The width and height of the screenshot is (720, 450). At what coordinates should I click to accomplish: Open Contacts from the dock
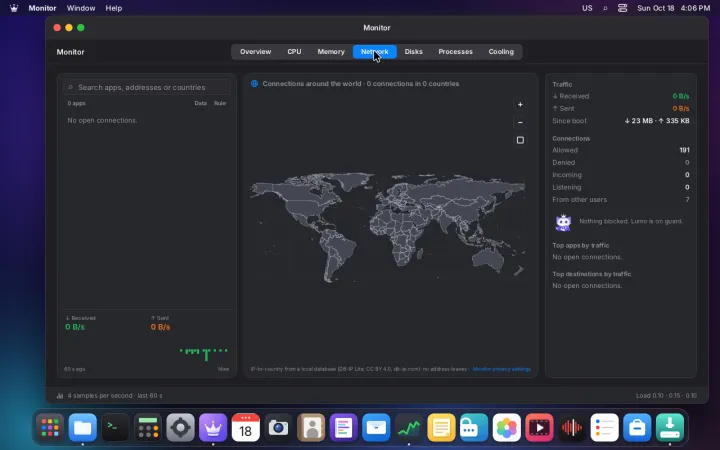click(311, 428)
